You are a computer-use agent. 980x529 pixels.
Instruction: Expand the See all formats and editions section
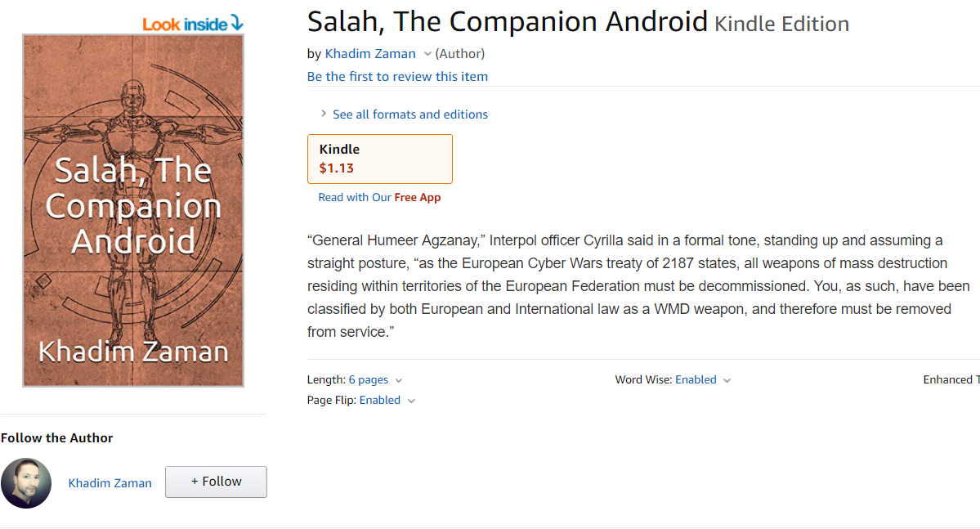(409, 114)
